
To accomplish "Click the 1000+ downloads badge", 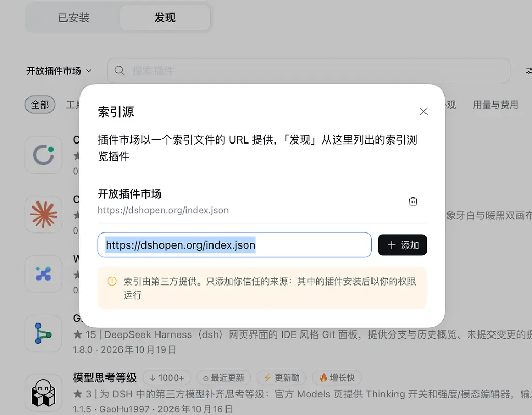I will (x=167, y=378).
